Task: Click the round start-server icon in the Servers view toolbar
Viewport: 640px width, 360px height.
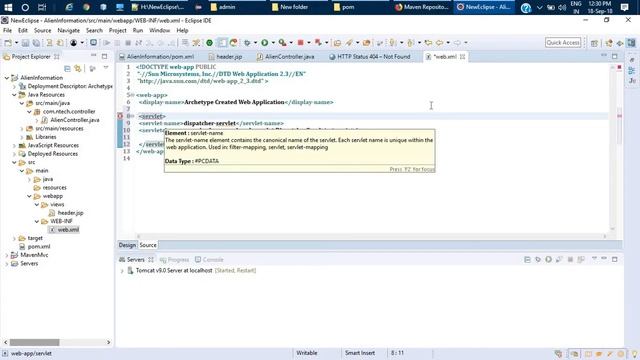Action: [548, 260]
